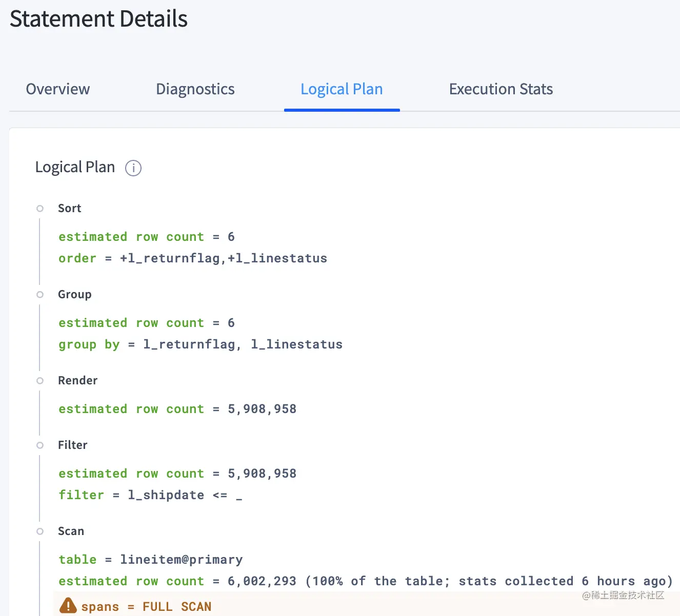Switch to the Execution Stats tab

[x=501, y=89]
